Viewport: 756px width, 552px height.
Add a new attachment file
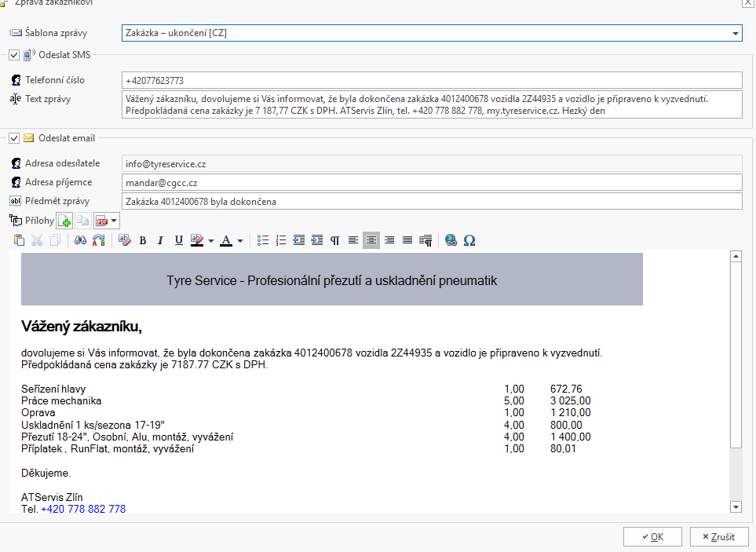[64, 221]
